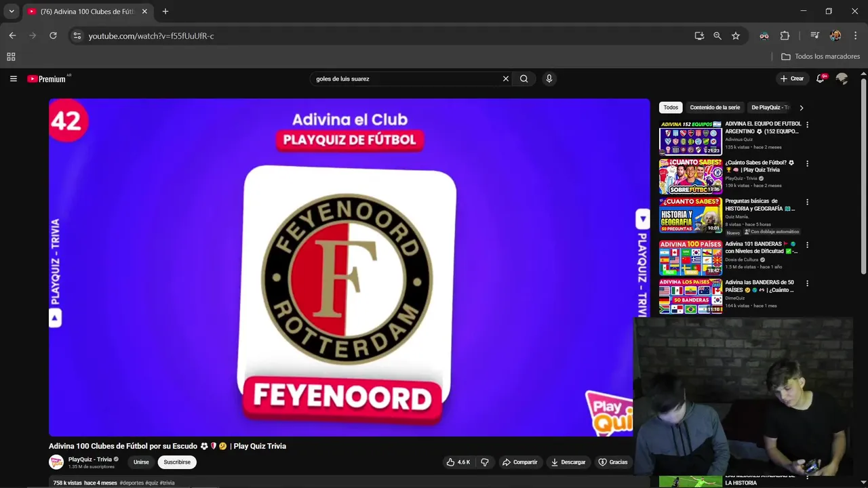
Task: Download the video with Descargar
Action: point(568,462)
